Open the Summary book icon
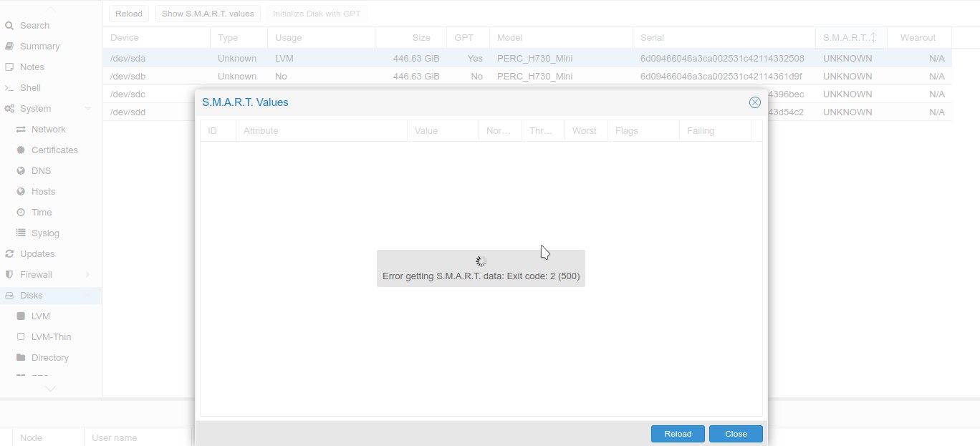The width and height of the screenshot is (980, 446). pos(9,47)
